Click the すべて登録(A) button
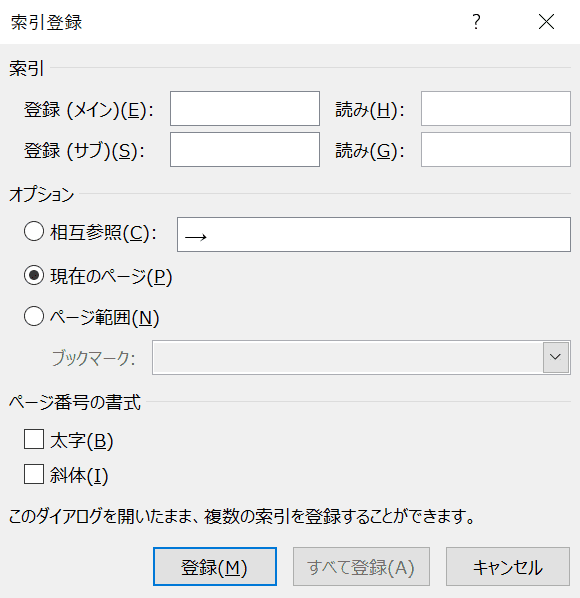The height and width of the screenshot is (598, 580). (361, 567)
